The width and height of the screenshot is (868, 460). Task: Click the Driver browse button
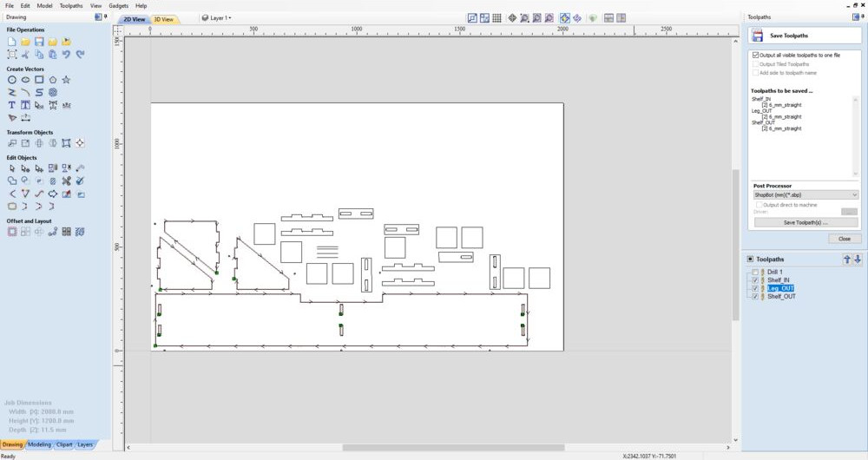(x=849, y=212)
